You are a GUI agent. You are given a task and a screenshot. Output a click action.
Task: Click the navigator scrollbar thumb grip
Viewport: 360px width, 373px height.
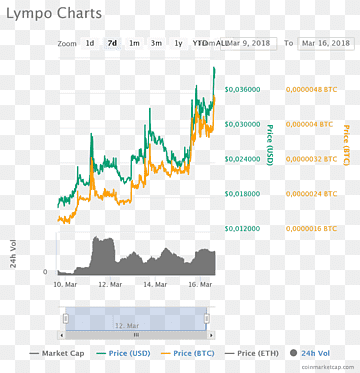point(136,335)
